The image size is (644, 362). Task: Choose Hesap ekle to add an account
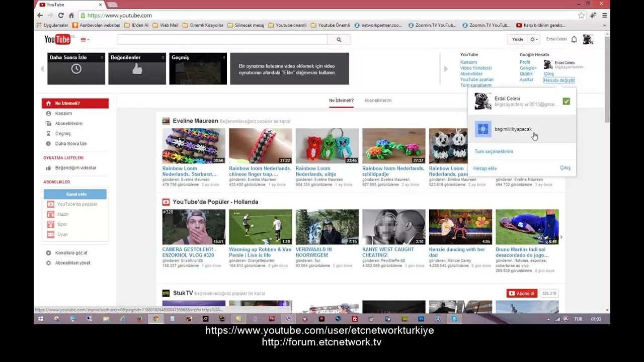coord(485,168)
